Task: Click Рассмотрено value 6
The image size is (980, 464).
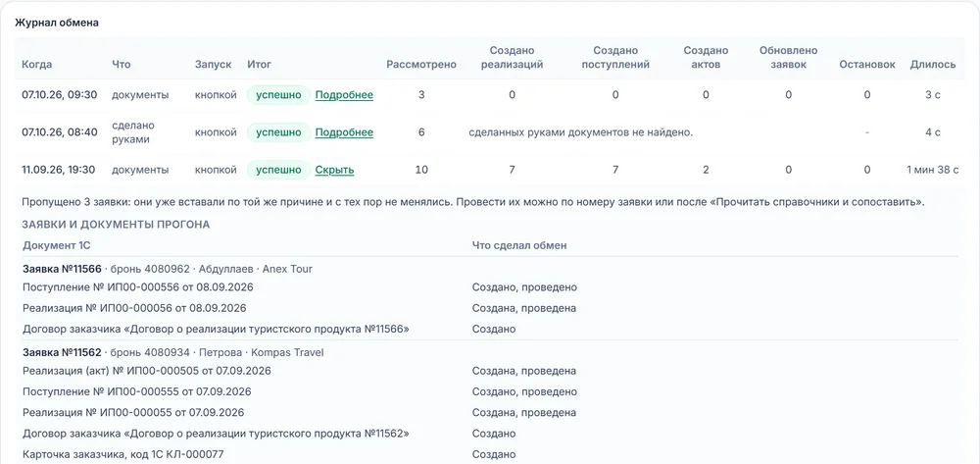Action: [x=421, y=132]
